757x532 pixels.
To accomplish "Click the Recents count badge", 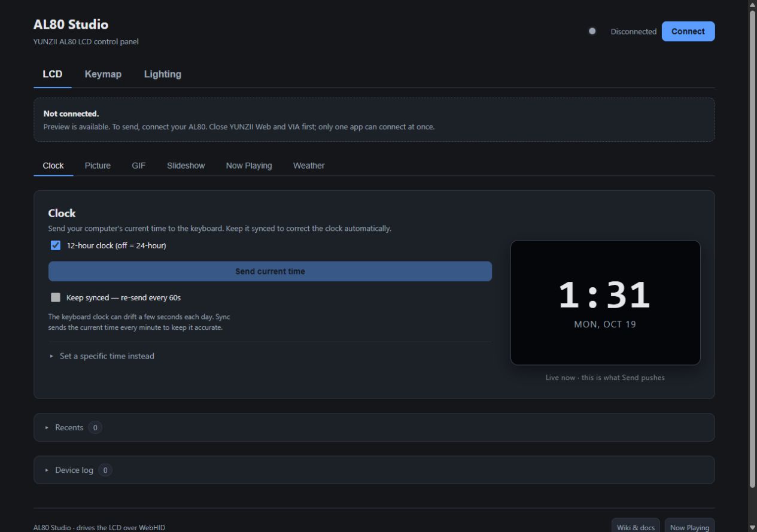I will pos(95,427).
